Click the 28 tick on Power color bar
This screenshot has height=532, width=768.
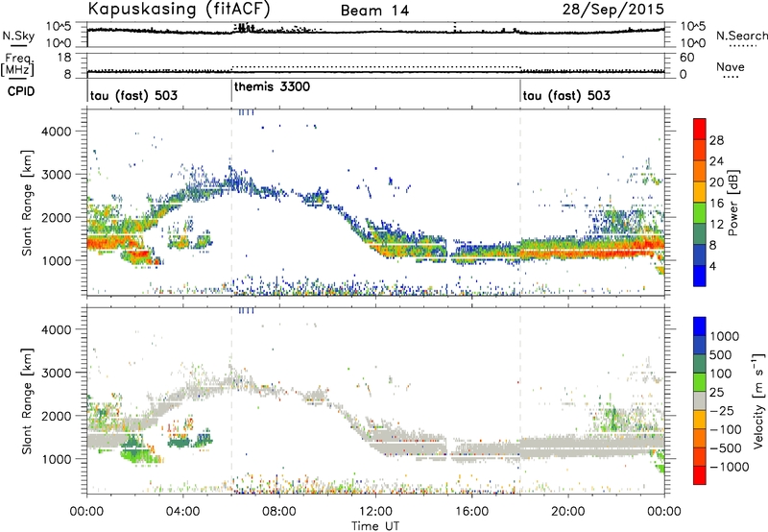point(716,140)
